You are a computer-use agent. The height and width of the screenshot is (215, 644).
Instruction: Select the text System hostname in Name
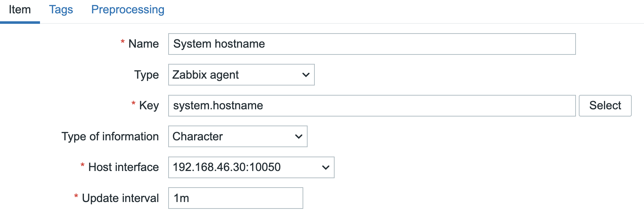pyautogui.click(x=219, y=44)
